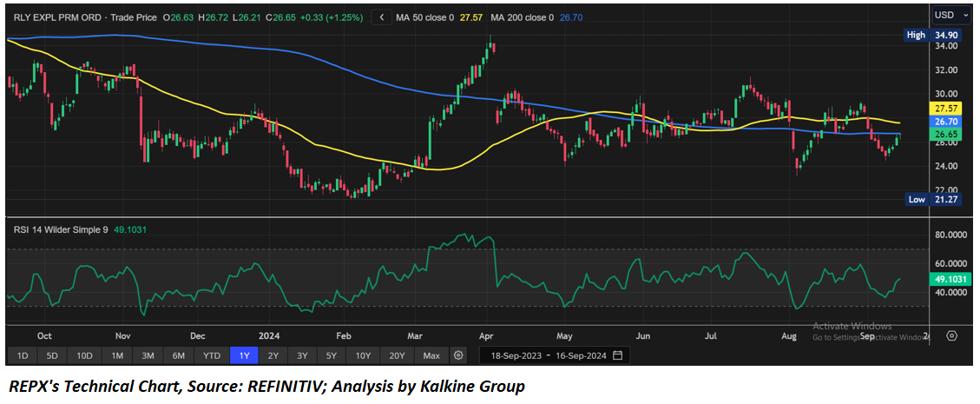This screenshot has height=404, width=980.
Task: Click the calendar icon in date range field
Action: tap(617, 356)
